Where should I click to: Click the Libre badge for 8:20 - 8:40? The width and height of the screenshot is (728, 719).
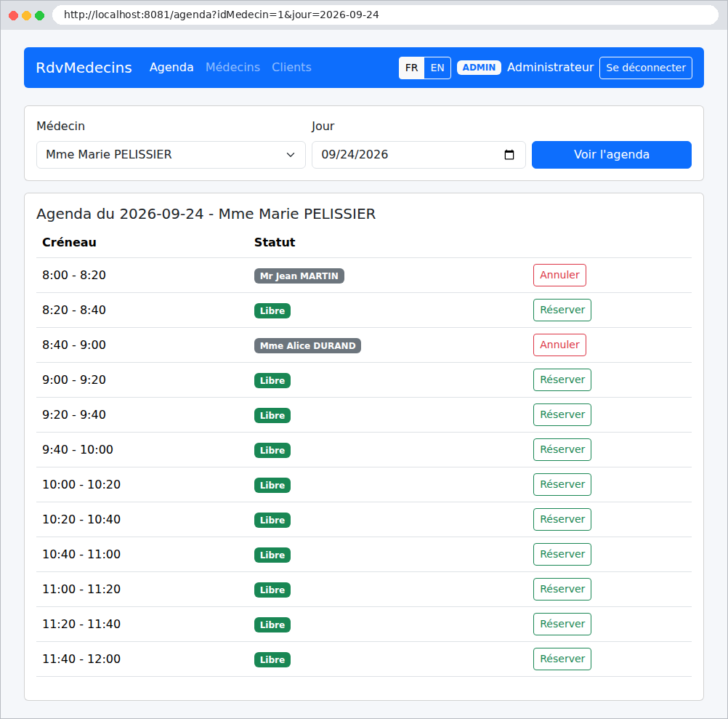point(272,310)
